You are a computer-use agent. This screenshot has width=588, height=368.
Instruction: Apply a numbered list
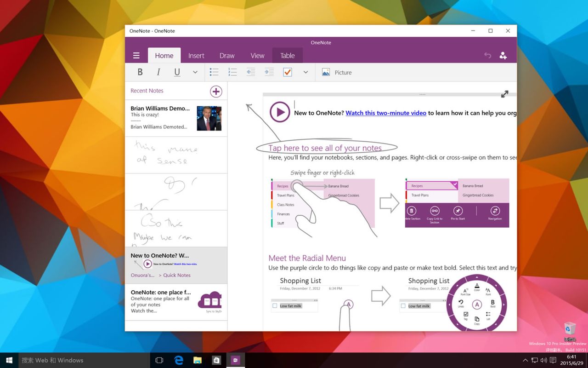pyautogui.click(x=232, y=72)
